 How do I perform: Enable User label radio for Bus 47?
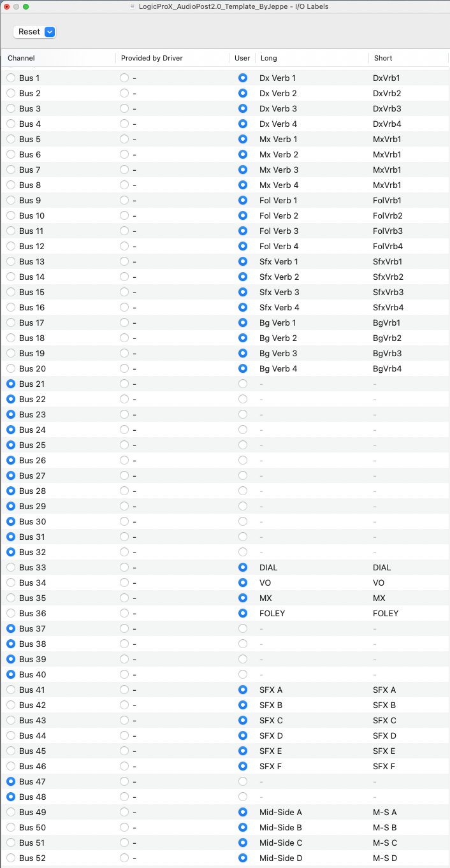tap(243, 781)
